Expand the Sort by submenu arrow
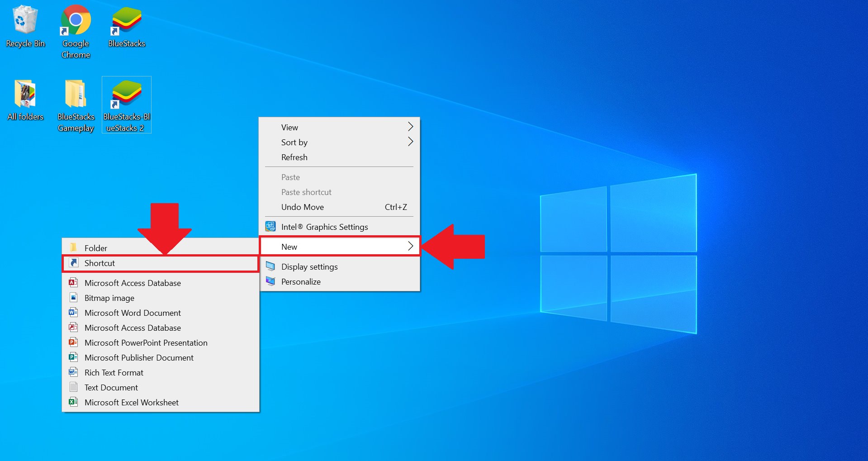 tap(410, 142)
